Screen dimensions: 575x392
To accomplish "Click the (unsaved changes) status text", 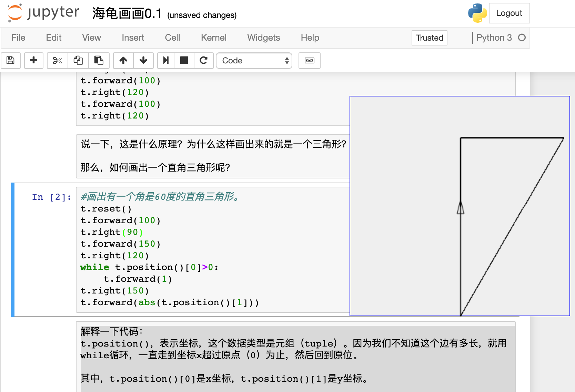I will (202, 15).
